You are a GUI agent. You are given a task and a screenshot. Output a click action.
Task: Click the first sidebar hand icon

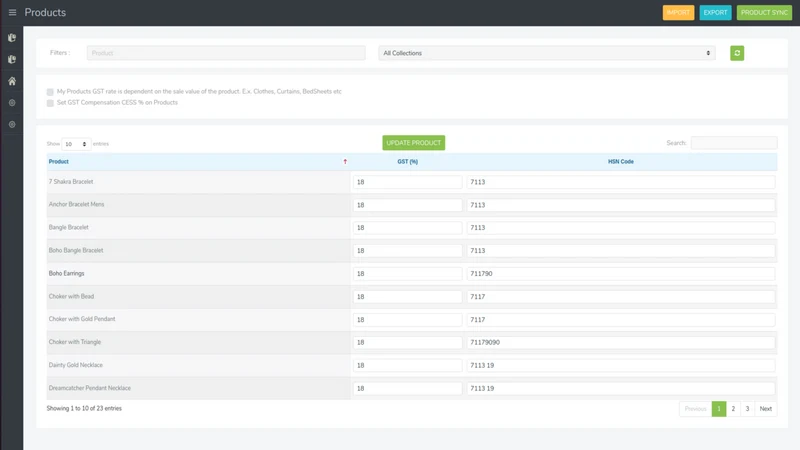click(12, 38)
